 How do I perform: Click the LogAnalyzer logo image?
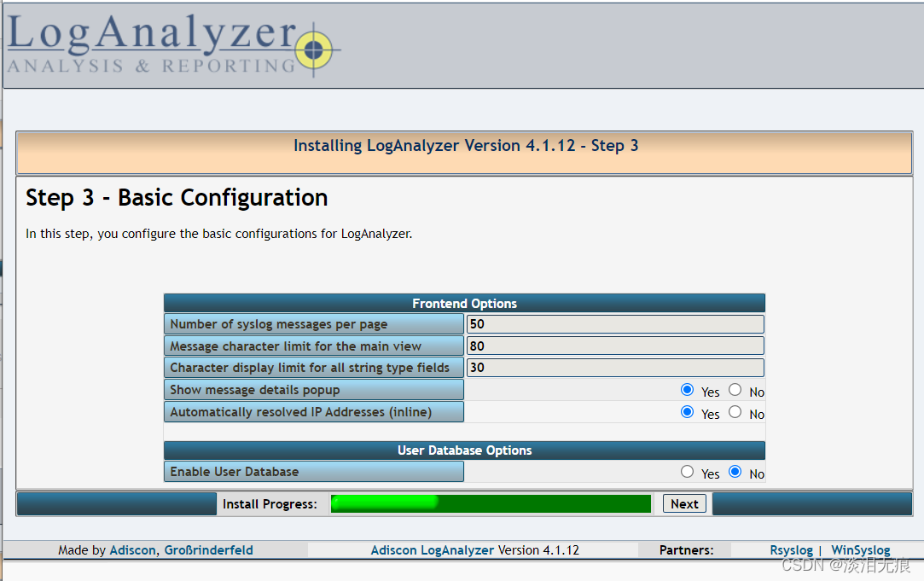[174, 44]
